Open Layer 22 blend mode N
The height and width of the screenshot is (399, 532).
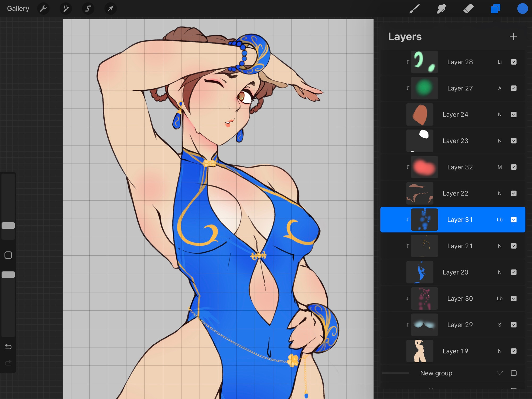[x=500, y=193]
